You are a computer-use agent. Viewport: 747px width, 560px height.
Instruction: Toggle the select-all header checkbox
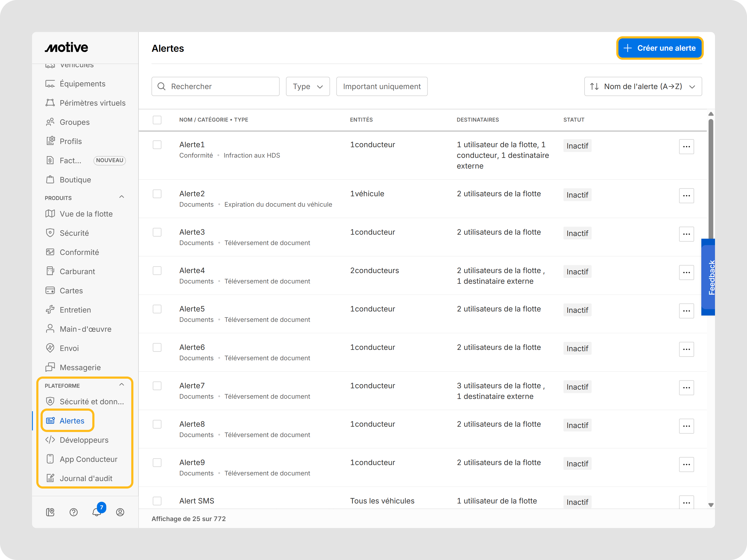click(x=157, y=120)
